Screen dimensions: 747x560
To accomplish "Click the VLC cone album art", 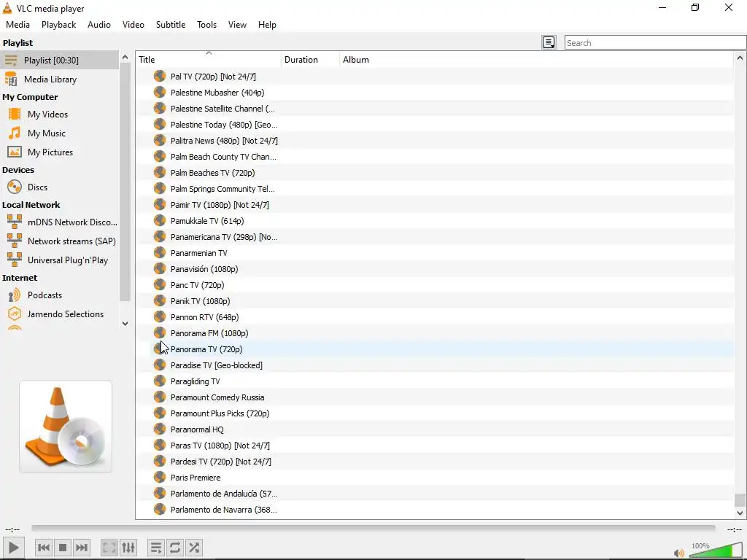I will 66,426.
